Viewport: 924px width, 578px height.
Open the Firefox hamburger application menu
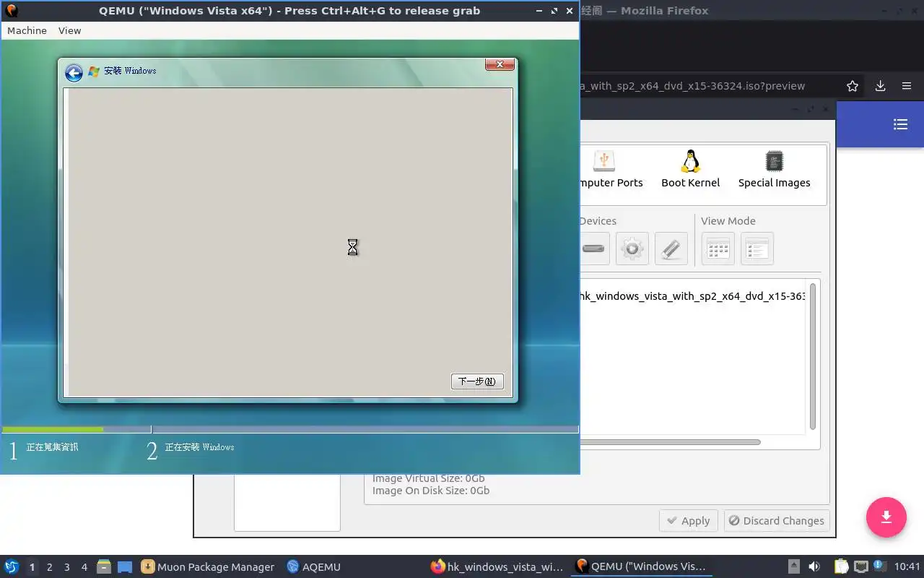(x=907, y=86)
